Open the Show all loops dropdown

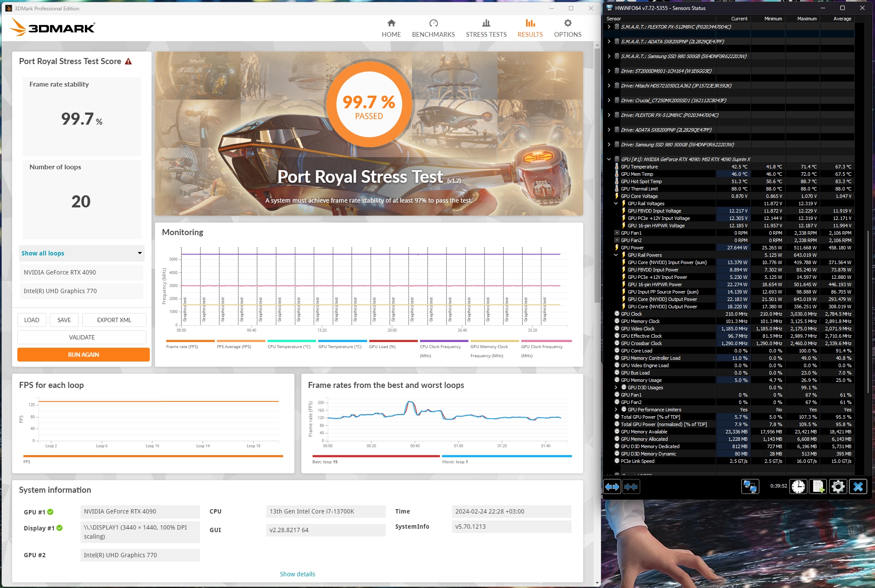coord(82,253)
